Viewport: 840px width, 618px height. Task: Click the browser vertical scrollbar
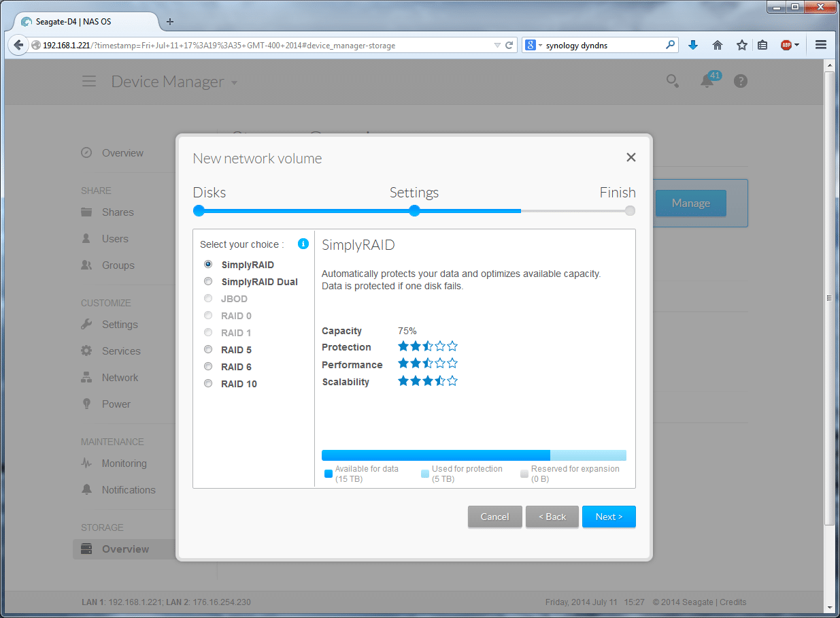pyautogui.click(x=829, y=297)
